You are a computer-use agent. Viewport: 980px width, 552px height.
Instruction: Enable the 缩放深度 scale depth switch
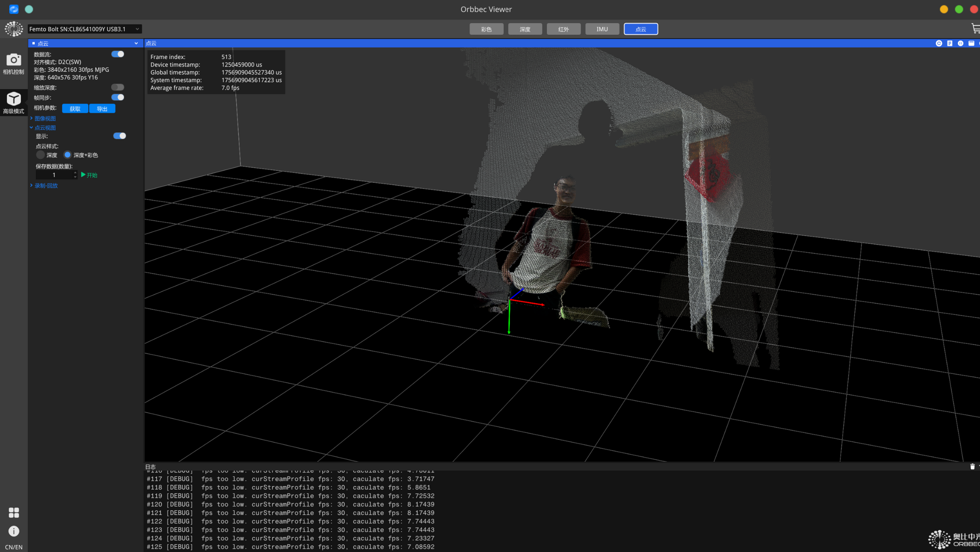coord(118,87)
